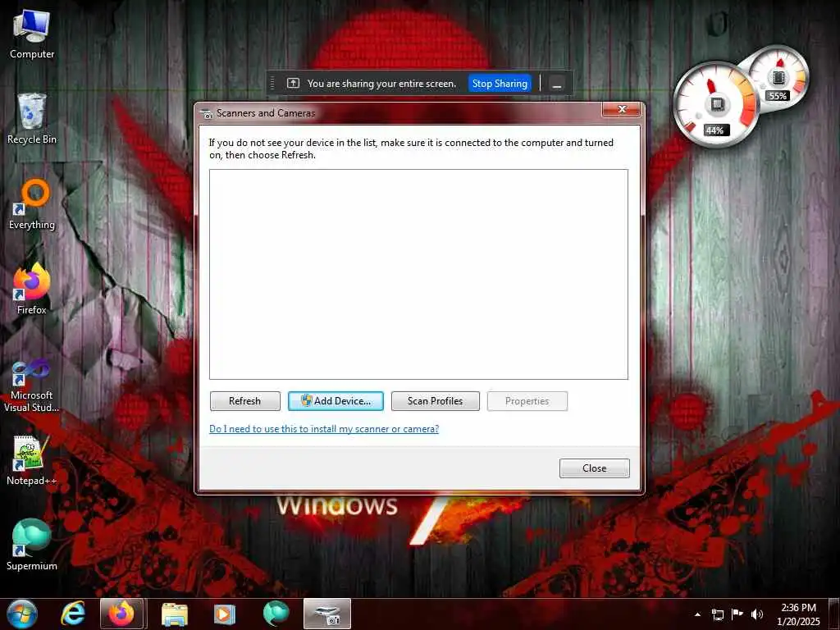The width and height of the screenshot is (840, 630).
Task: Close window with the red X button
Action: 622,109
